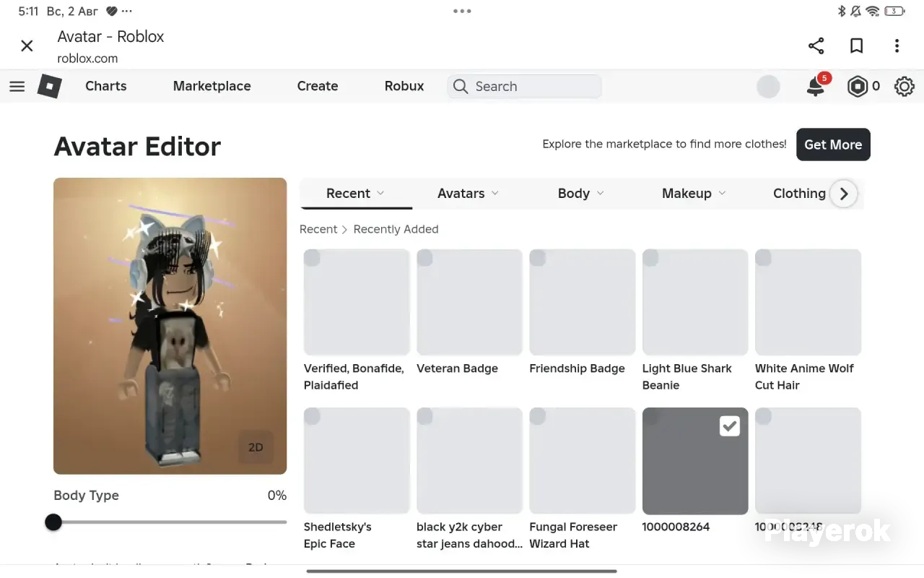Show more category tabs with right arrow
924x578 pixels.
[x=844, y=194]
